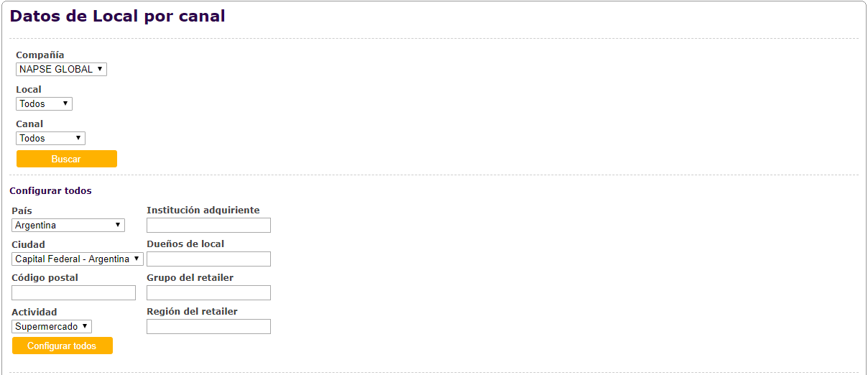Focus the Código postal text field
Screen dimensions: 868x375
pos(73,293)
